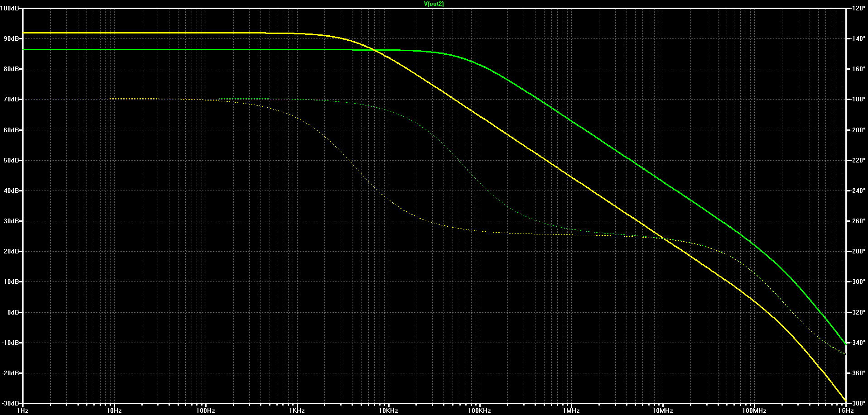Click the "10KHz" frequency axis label

tap(389, 410)
